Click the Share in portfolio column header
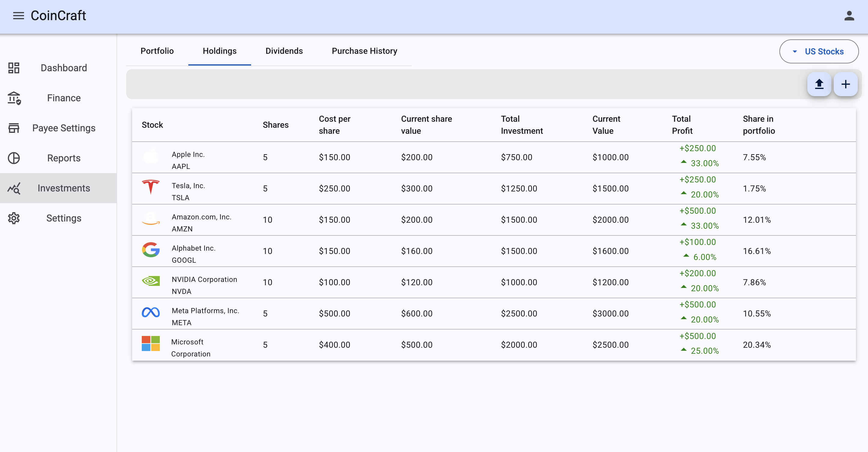The width and height of the screenshot is (868, 452). click(759, 125)
